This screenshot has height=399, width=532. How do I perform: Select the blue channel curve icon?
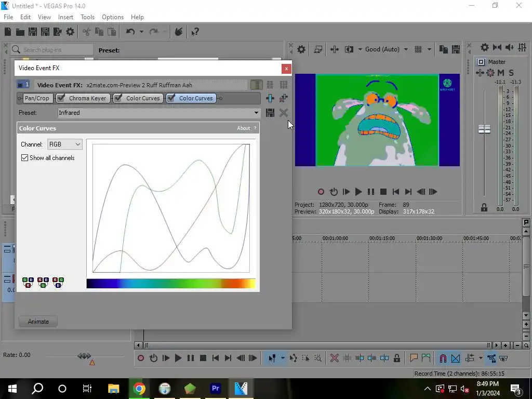58,282
